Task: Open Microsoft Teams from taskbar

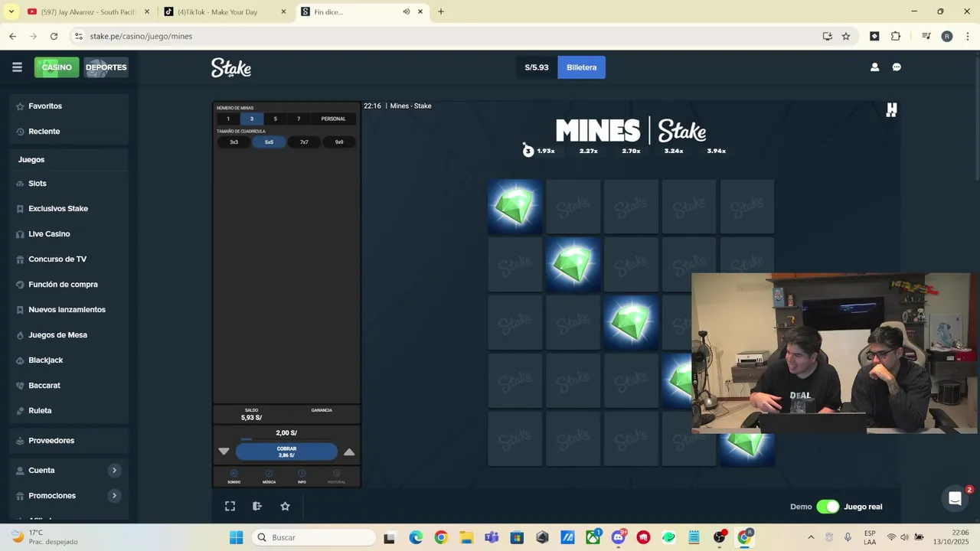Action: (492, 537)
